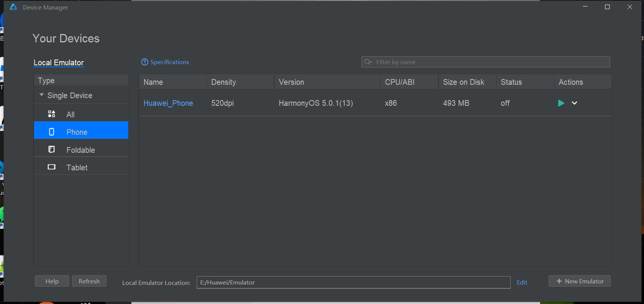Screen dimensions: 644x304
Task: Open the Huawei_Phone device name link
Action: (168, 103)
